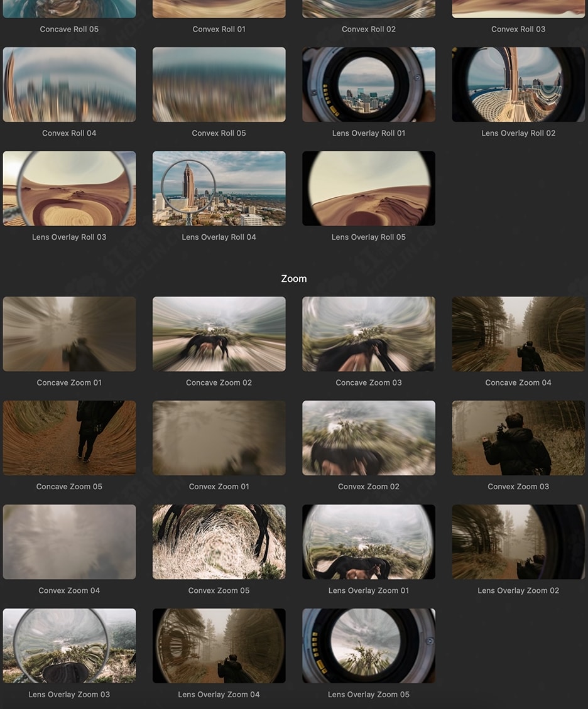
Task: Choose the Convex Zoom 04 preset
Action: [x=69, y=542]
